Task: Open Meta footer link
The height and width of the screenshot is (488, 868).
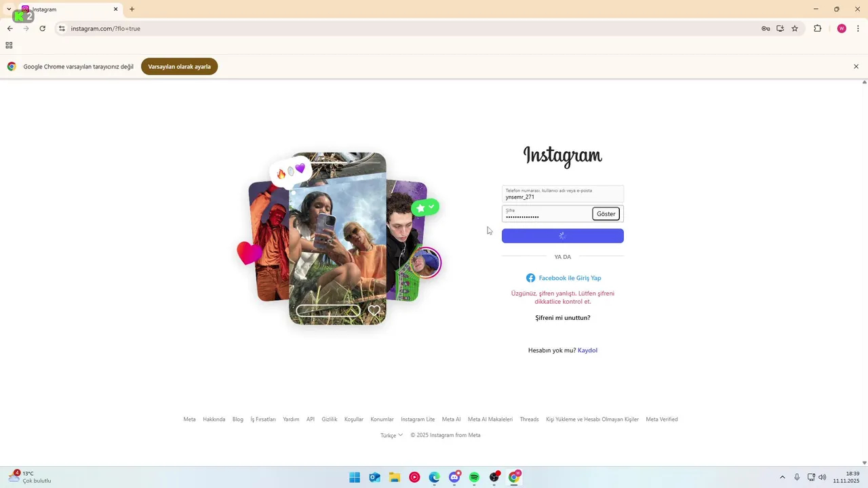Action: (x=189, y=420)
